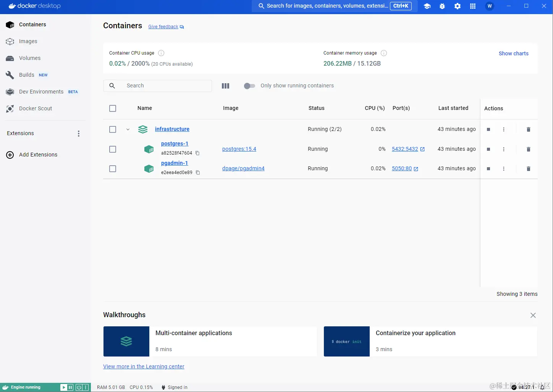Open Docker Desktop settings gear
The height and width of the screenshot is (392, 553).
point(458,6)
